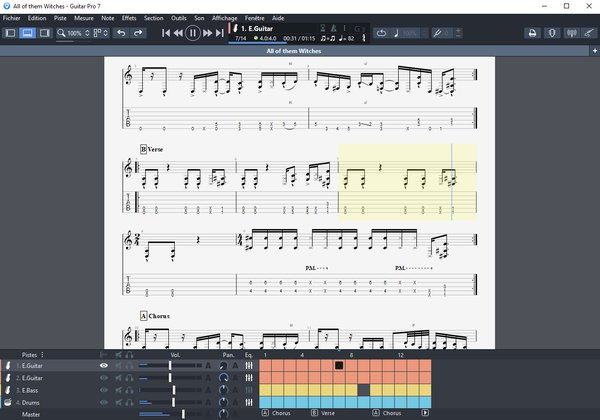The height and width of the screenshot is (420, 600).
Task: Click the zoom magnifier icon
Action: pos(61,33)
